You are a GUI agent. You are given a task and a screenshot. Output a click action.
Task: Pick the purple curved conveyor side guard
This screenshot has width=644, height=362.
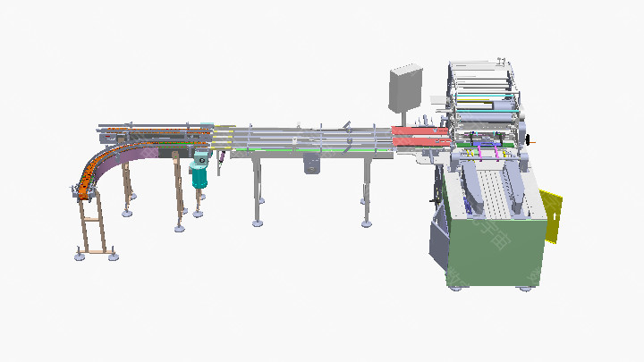point(125,161)
